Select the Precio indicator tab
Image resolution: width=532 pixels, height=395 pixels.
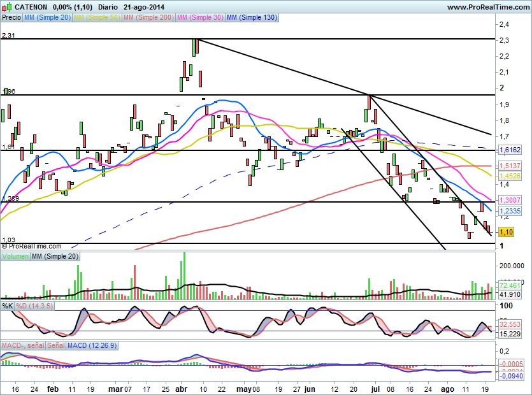pyautogui.click(x=11, y=18)
